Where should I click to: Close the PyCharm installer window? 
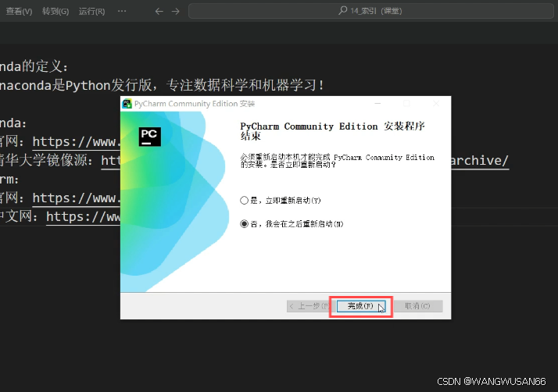tap(436, 104)
